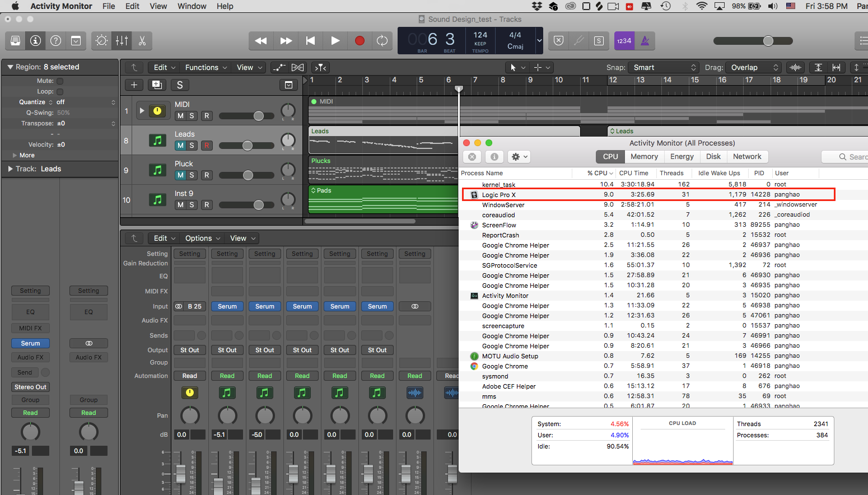Solo the Inst 9 track
868x495 pixels.
(192, 205)
